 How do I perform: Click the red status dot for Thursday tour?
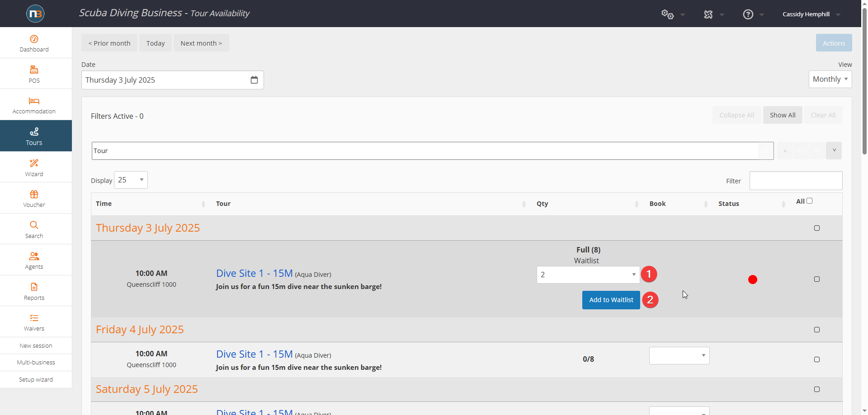click(753, 280)
